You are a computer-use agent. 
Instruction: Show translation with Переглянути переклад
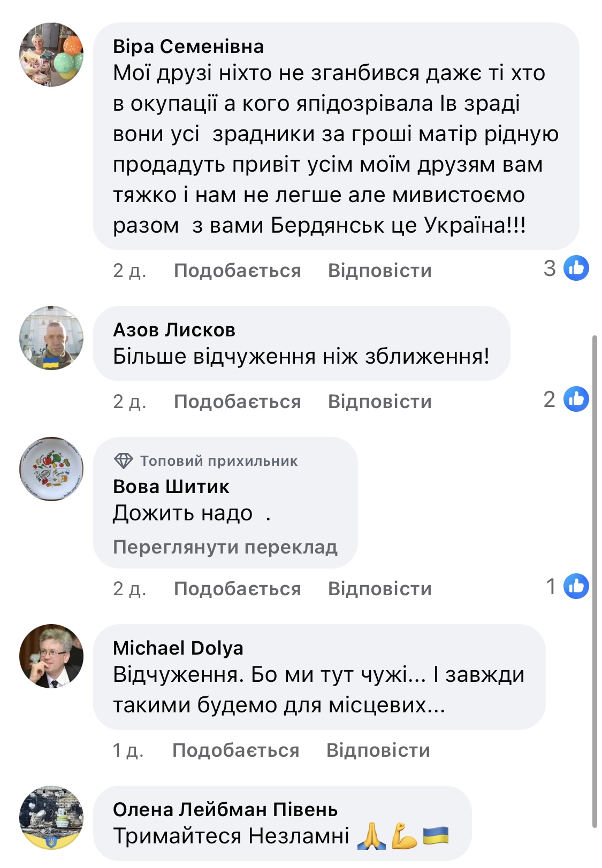pyautogui.click(x=225, y=547)
